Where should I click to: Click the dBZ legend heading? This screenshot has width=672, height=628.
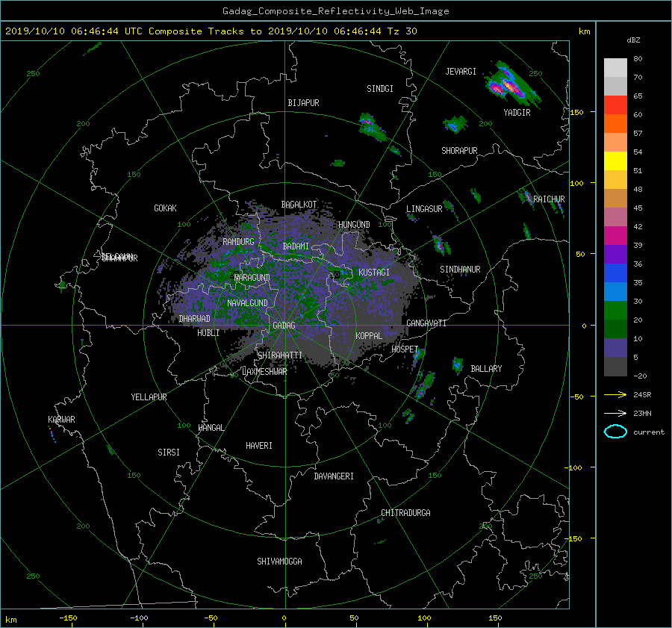pos(633,40)
